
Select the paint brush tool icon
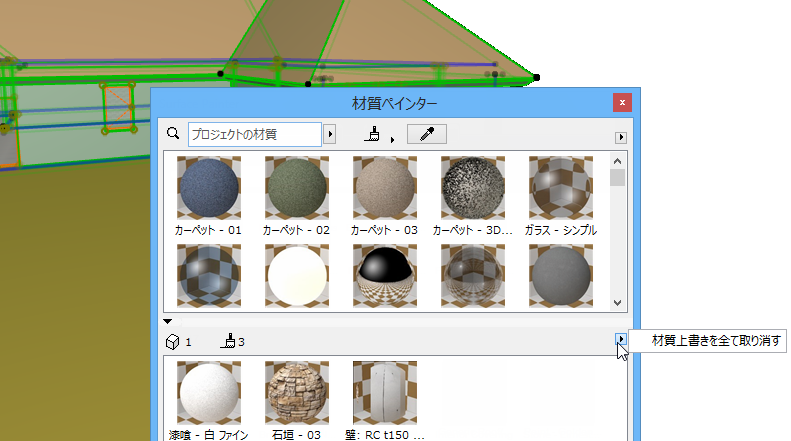pyautogui.click(x=372, y=134)
